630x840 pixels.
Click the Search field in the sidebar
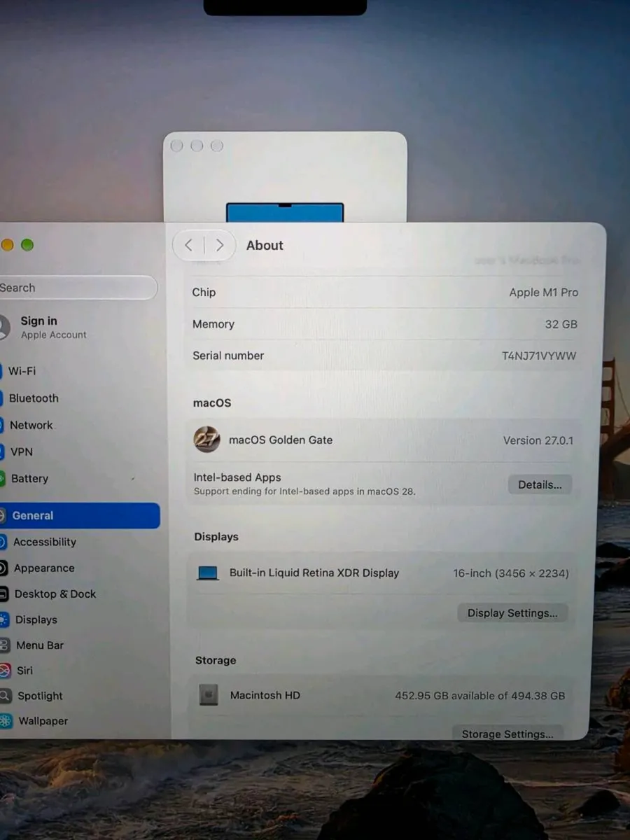pos(78,288)
